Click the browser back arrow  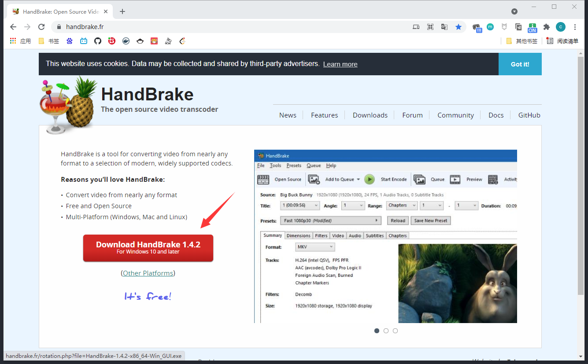click(13, 27)
